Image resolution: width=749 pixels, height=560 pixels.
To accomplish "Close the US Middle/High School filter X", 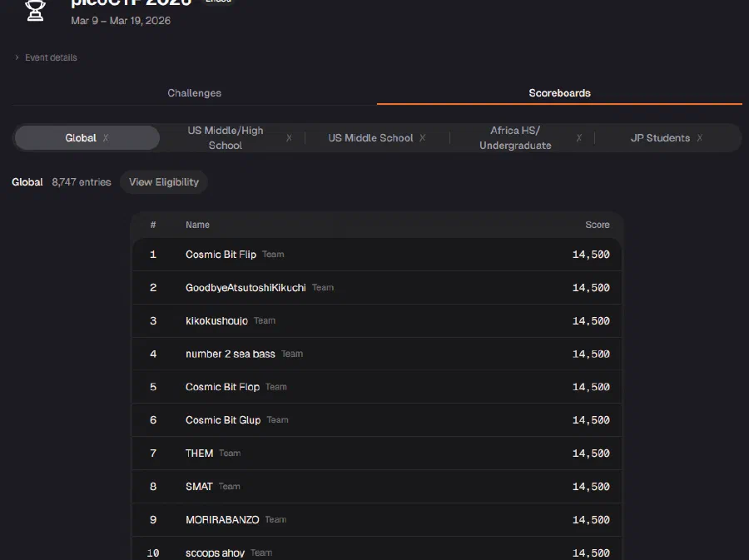I will click(289, 138).
